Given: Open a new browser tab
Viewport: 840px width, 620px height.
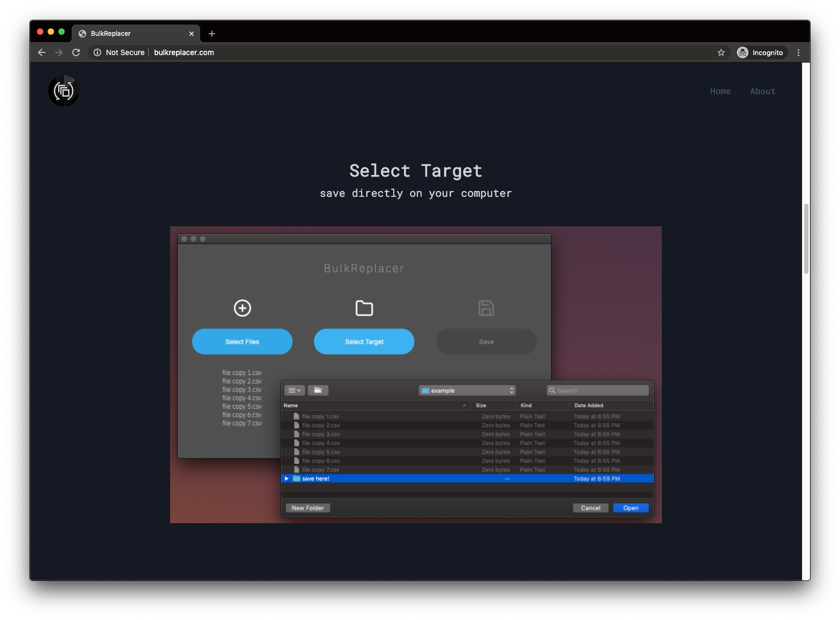Looking at the screenshot, I should 212,34.
